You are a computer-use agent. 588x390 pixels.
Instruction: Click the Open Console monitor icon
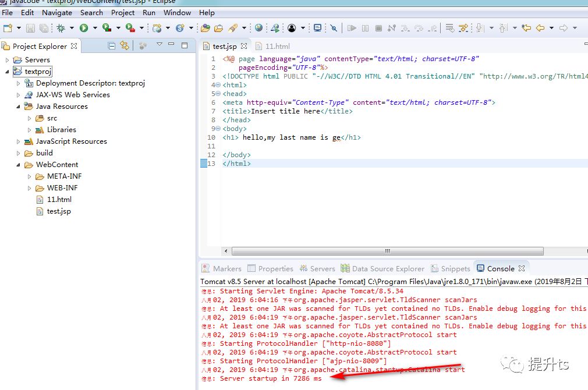click(x=318, y=28)
